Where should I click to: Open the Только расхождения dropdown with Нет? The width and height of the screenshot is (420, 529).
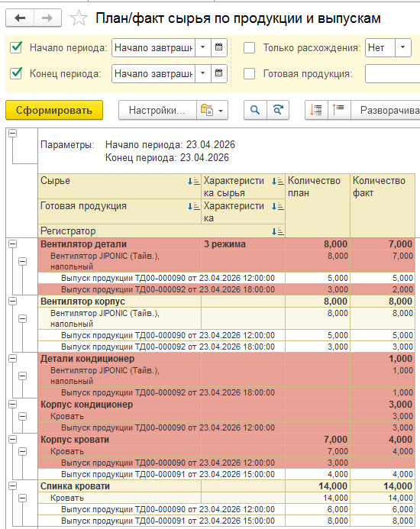point(402,47)
